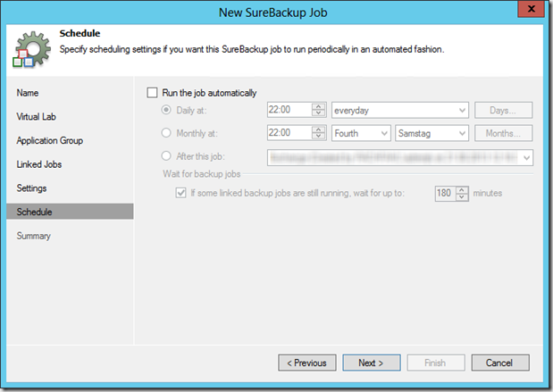Click the SureBackup gear icon in header
The height and width of the screenshot is (392, 553).
point(32,49)
